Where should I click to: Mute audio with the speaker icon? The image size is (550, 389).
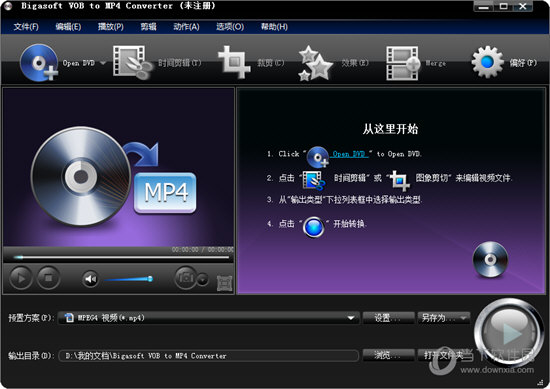pos(90,279)
